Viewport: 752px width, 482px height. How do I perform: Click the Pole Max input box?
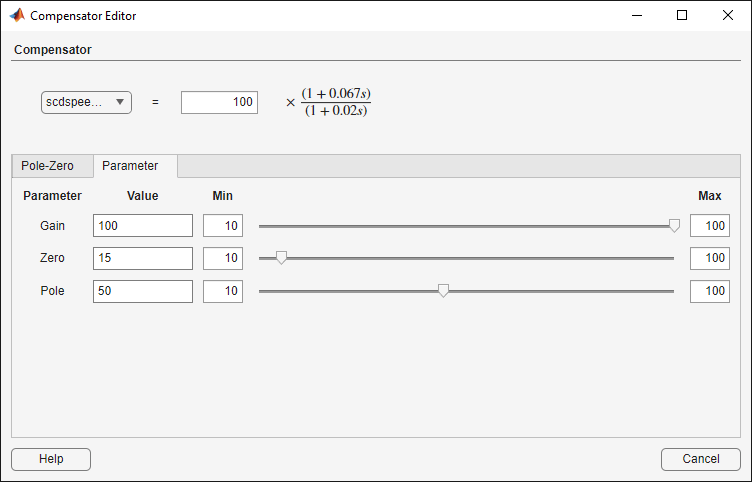(x=710, y=291)
